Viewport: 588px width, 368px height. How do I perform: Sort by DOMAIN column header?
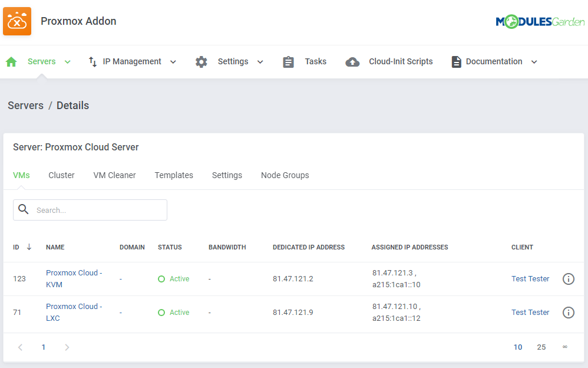click(x=132, y=247)
